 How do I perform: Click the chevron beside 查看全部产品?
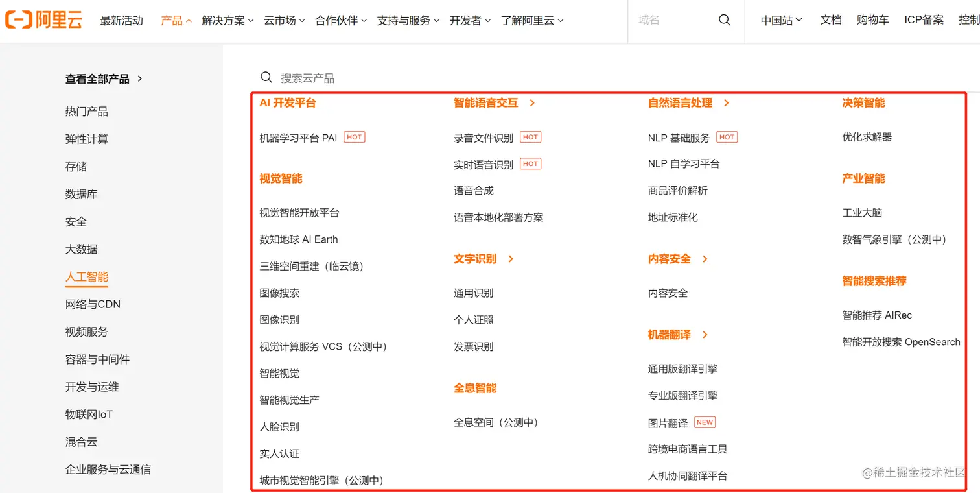pos(140,78)
